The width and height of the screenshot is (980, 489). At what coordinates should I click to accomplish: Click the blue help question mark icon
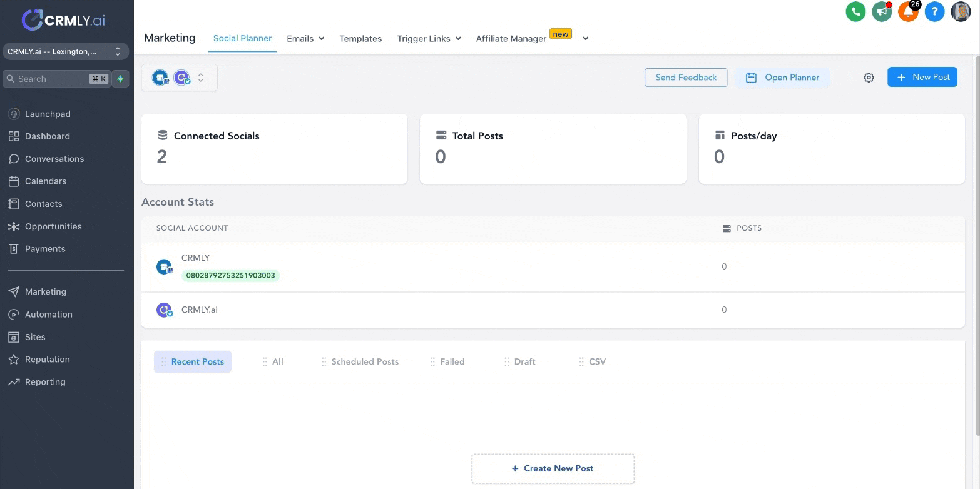pos(934,11)
